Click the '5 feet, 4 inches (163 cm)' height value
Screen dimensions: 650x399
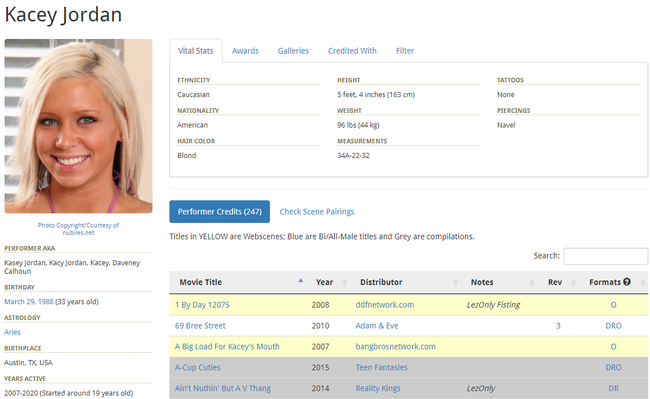pyautogui.click(x=376, y=94)
